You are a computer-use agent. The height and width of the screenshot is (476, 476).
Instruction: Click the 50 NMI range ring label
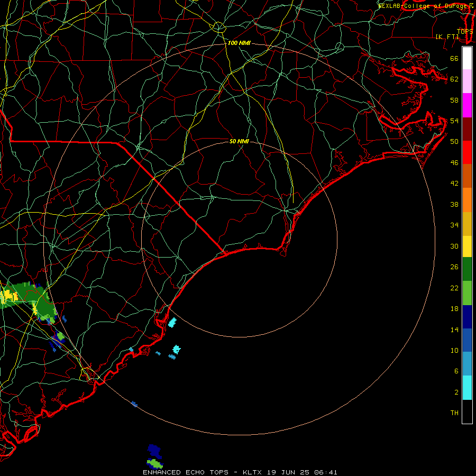click(239, 141)
